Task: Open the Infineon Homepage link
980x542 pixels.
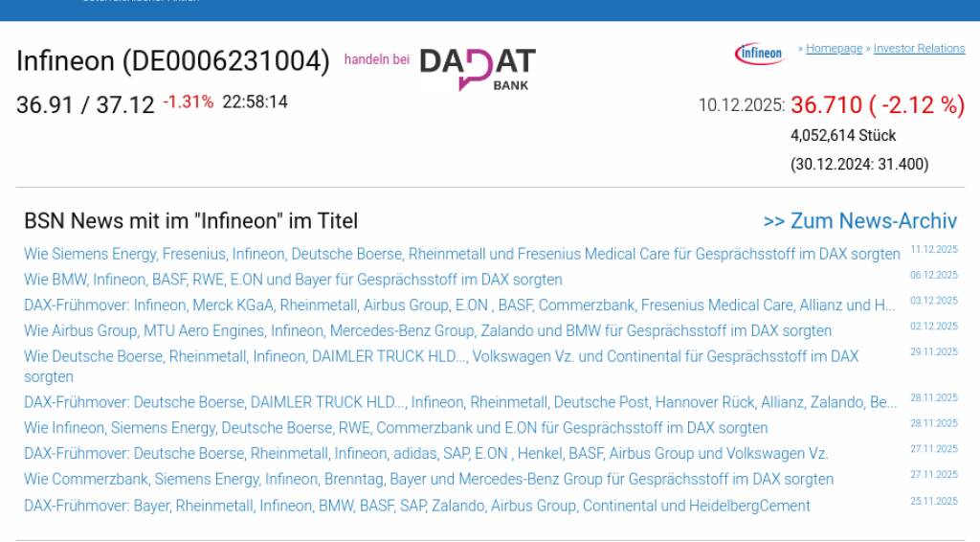Action: click(834, 49)
